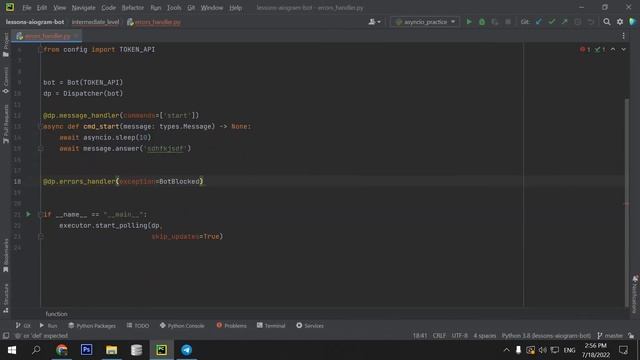This screenshot has width=640, height=360.
Task: Open master Git branch popup
Action: (x=610, y=336)
